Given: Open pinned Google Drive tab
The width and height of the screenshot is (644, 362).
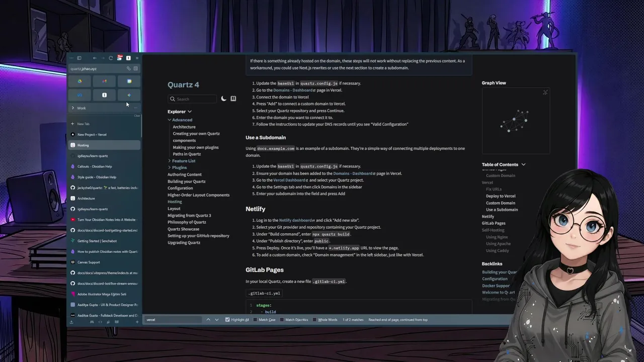Looking at the screenshot, I should (x=79, y=81).
